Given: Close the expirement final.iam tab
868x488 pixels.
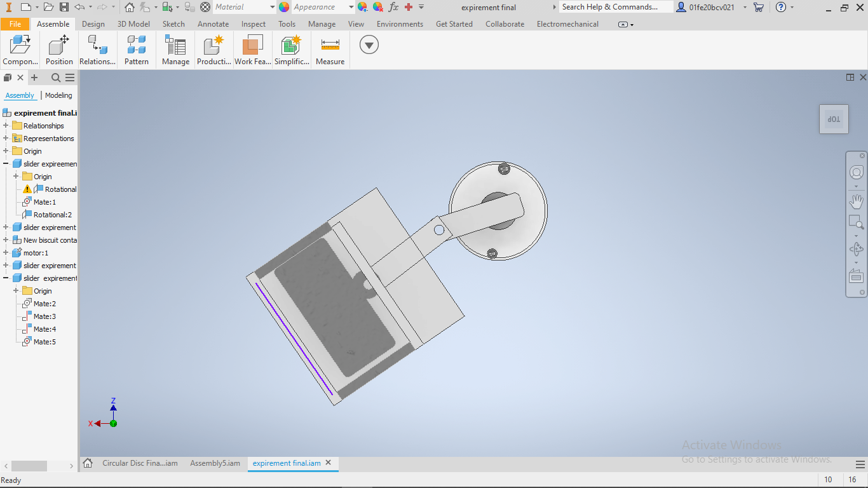Looking at the screenshot, I should (x=329, y=463).
